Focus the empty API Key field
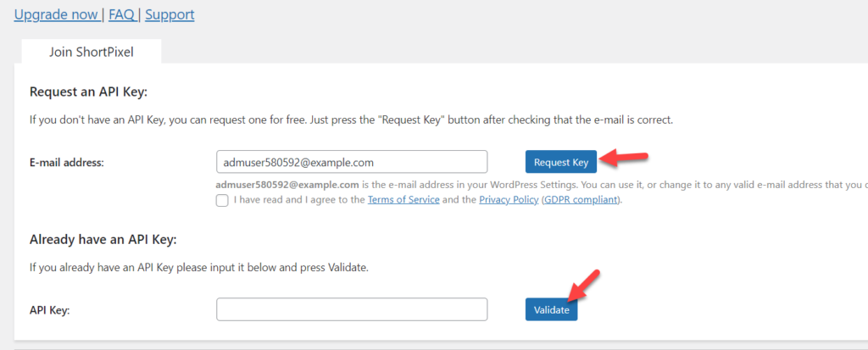This screenshot has width=868, height=350. pyautogui.click(x=352, y=309)
